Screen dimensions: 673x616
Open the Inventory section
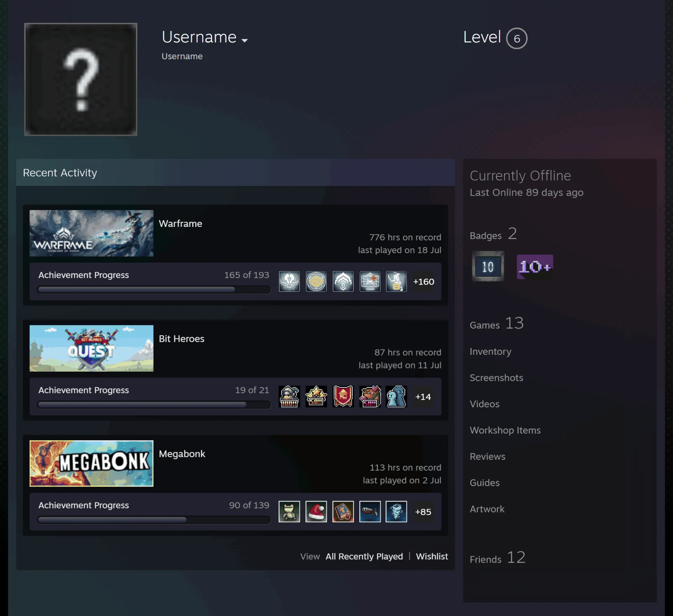click(490, 351)
